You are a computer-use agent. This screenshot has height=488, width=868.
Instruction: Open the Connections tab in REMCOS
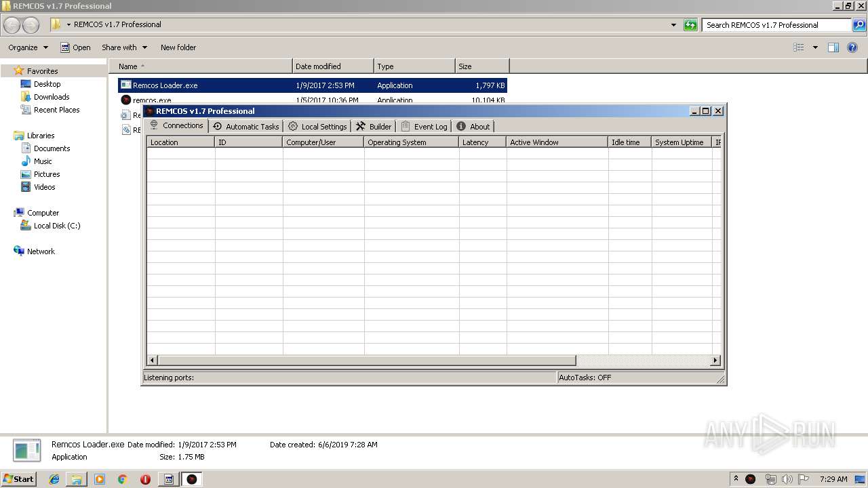[x=176, y=125]
